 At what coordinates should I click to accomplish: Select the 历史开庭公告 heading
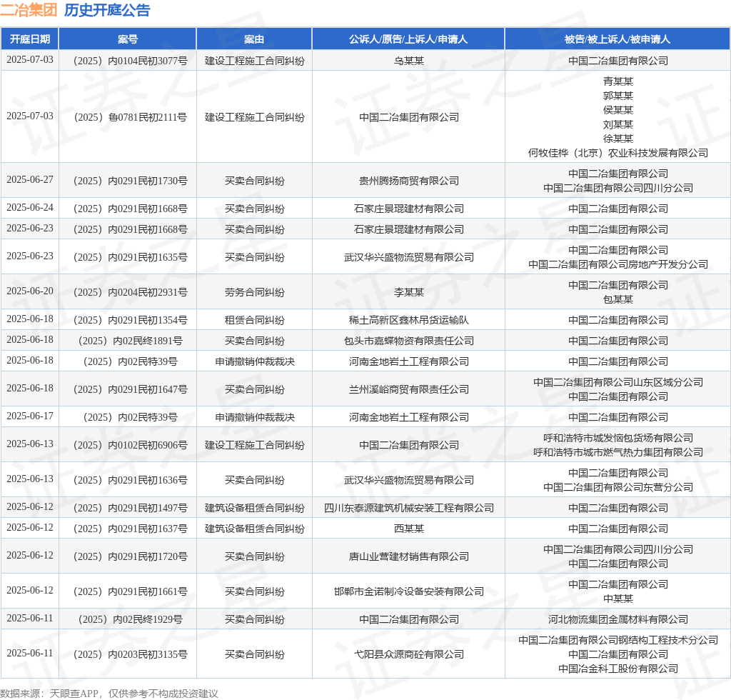(107, 10)
